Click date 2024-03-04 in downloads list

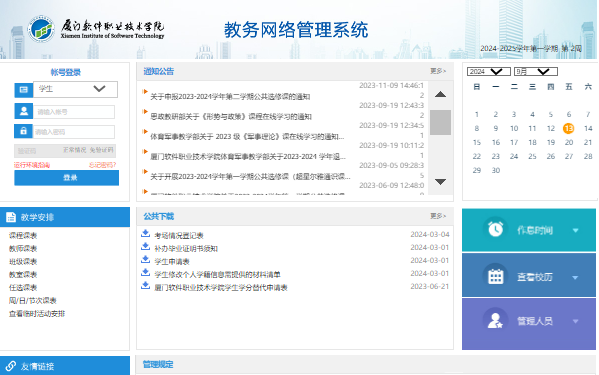430,234
